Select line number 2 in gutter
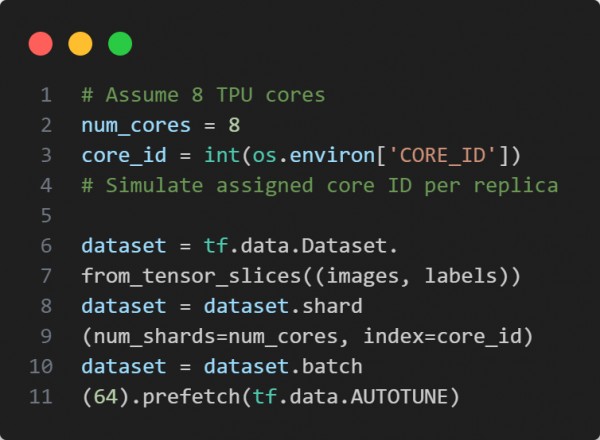 point(46,125)
